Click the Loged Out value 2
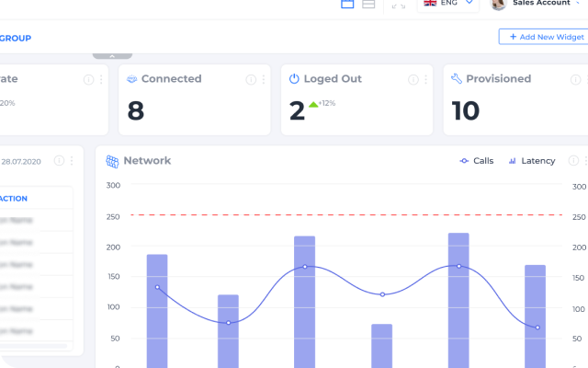 [297, 110]
